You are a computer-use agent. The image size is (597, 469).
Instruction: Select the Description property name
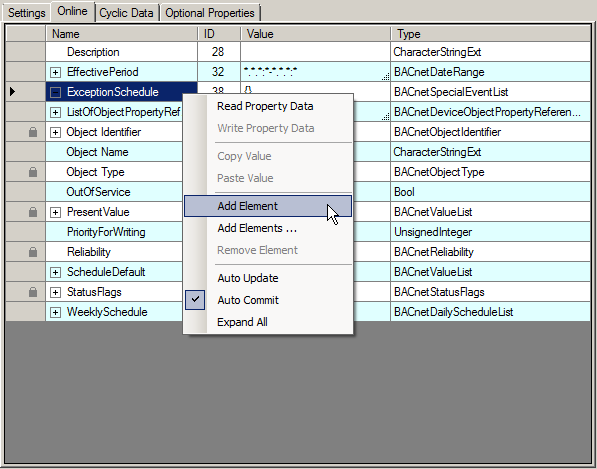93,52
